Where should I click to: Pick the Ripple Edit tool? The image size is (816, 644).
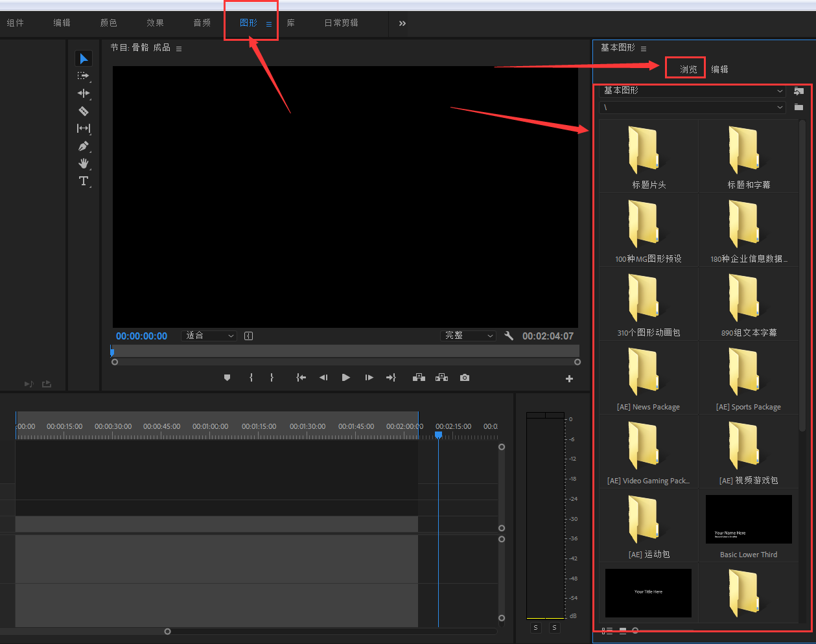pyautogui.click(x=83, y=93)
